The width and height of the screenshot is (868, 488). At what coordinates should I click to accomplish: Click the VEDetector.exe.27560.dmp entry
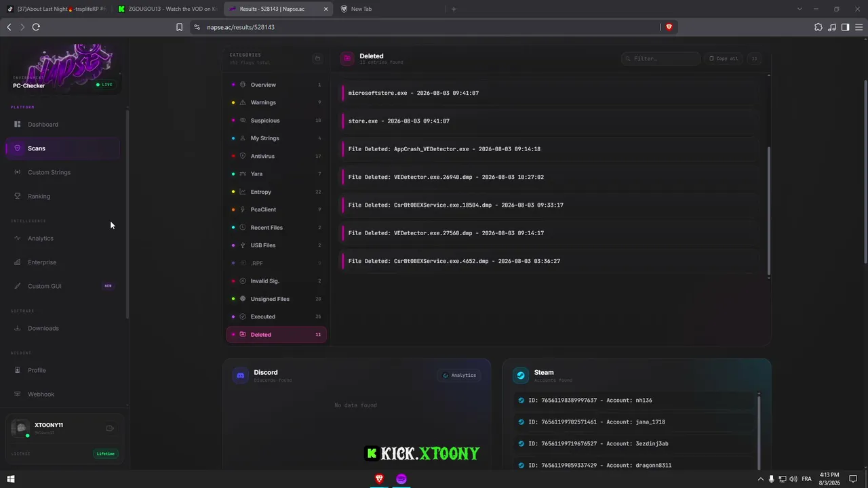(550, 233)
